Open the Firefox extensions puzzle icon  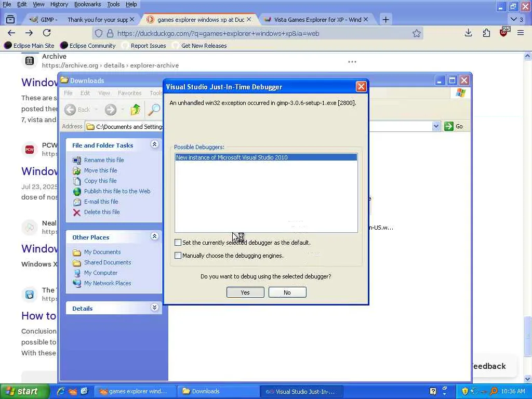[486, 33]
